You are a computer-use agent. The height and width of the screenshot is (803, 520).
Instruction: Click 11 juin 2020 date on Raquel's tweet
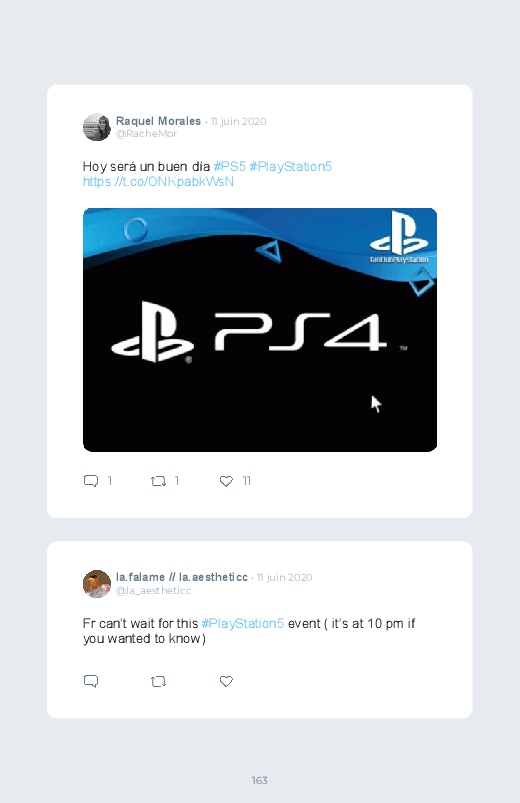click(239, 121)
